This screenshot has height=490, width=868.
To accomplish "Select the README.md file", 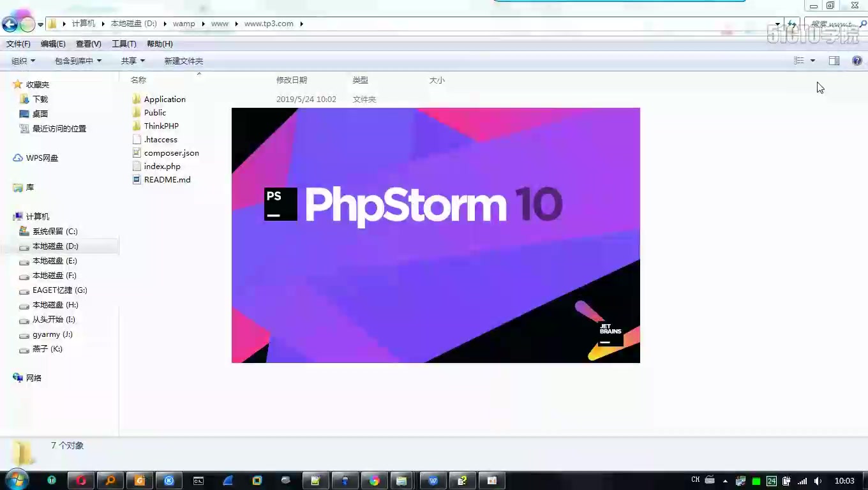I will click(x=167, y=180).
